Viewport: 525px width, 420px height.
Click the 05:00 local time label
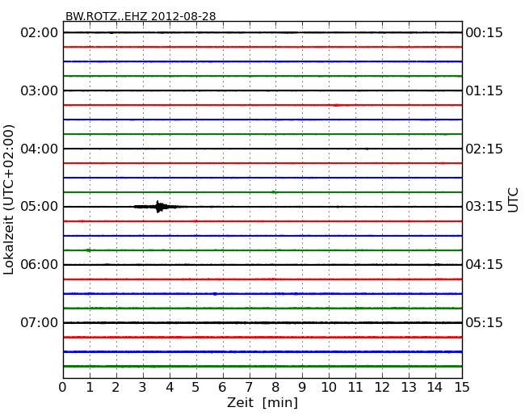40,207
